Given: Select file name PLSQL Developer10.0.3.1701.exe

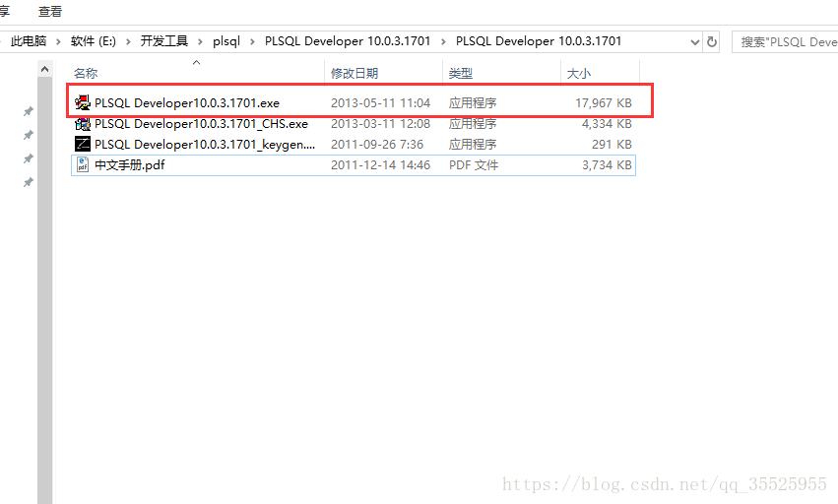Looking at the screenshot, I should coord(187,103).
